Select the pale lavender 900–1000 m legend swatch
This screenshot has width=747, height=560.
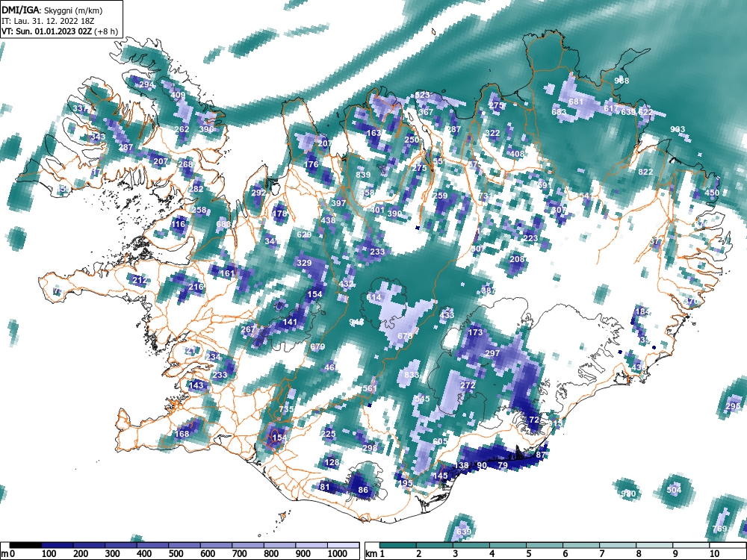311,545
